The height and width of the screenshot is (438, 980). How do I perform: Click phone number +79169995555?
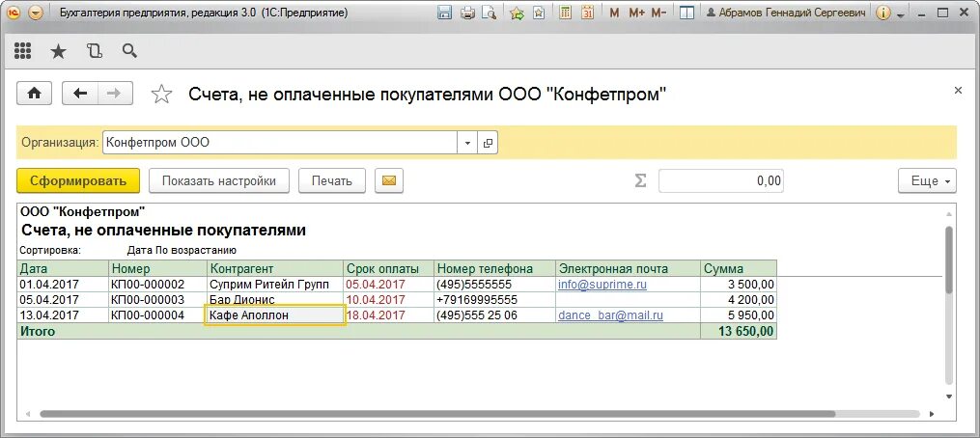(477, 300)
